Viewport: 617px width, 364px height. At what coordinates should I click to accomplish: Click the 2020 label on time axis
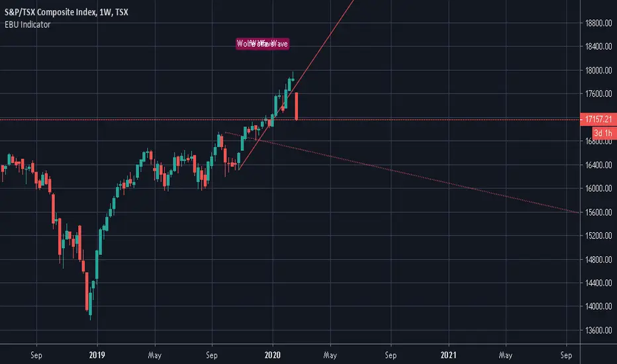(x=272, y=355)
